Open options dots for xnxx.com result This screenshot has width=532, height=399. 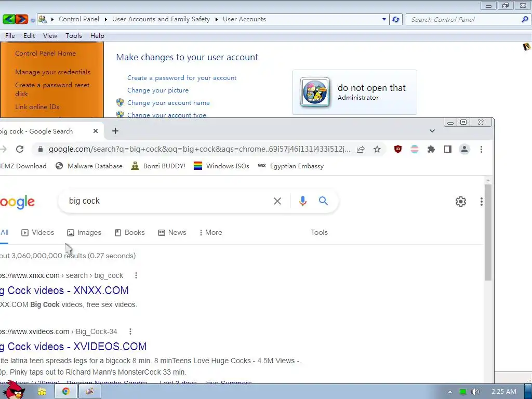[x=136, y=275]
